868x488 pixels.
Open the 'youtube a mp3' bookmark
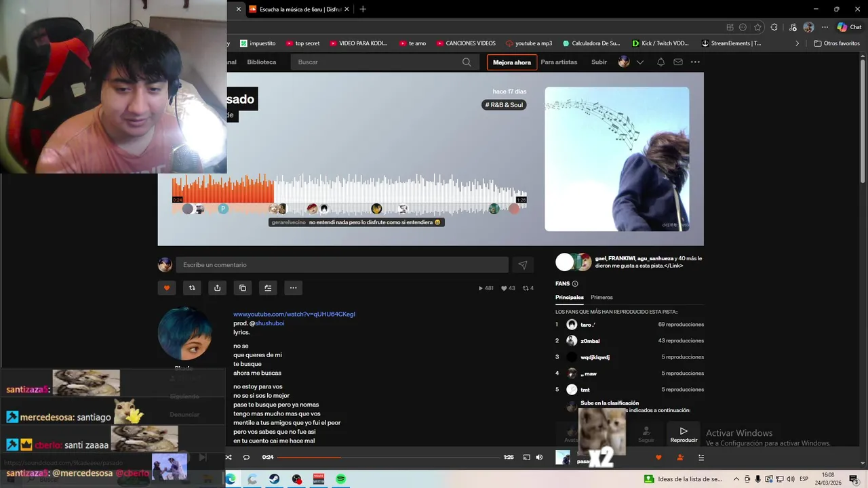528,43
